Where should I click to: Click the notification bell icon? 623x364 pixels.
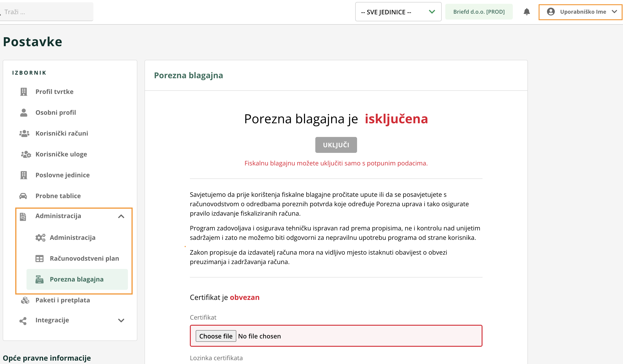pos(526,12)
